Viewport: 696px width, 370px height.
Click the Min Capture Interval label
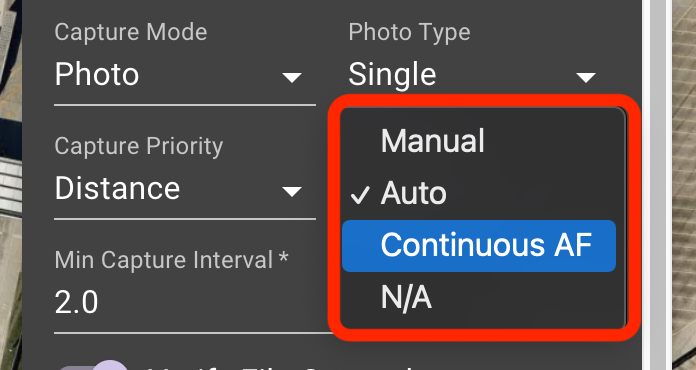click(x=171, y=260)
